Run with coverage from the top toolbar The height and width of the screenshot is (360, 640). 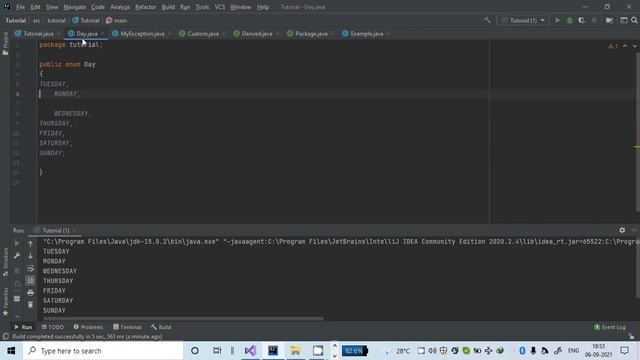[x=582, y=20]
